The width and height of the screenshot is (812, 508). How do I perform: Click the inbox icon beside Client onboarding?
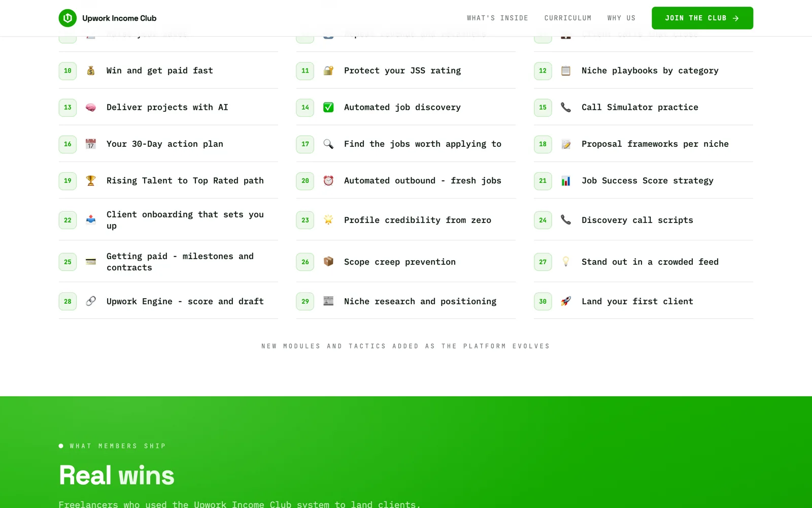(x=91, y=220)
